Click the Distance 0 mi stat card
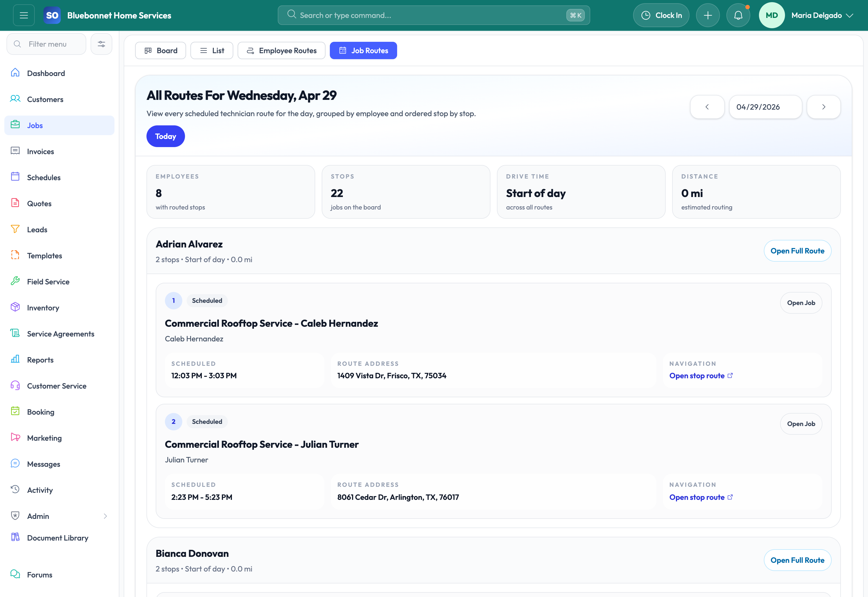 coord(756,192)
